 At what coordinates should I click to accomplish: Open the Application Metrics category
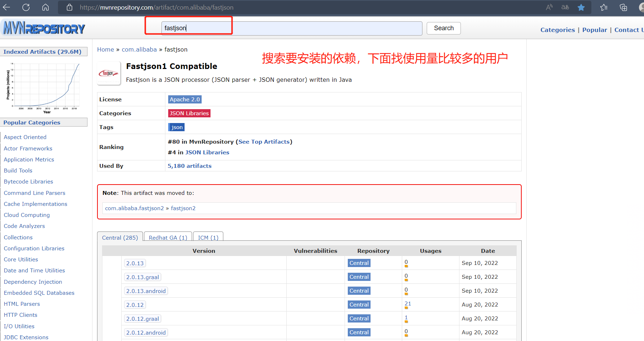(x=29, y=159)
